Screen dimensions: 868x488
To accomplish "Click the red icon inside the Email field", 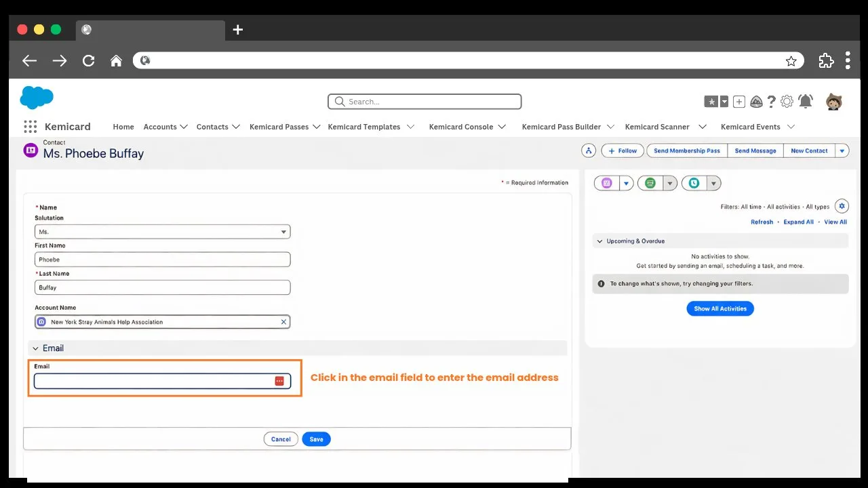I will pos(279,381).
